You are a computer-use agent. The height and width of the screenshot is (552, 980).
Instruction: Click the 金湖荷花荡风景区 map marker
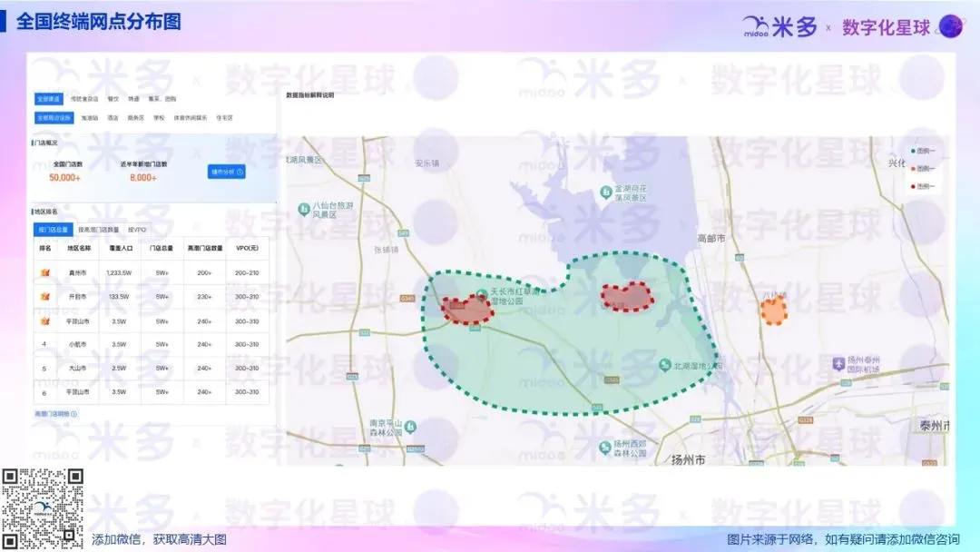pyautogui.click(x=605, y=192)
